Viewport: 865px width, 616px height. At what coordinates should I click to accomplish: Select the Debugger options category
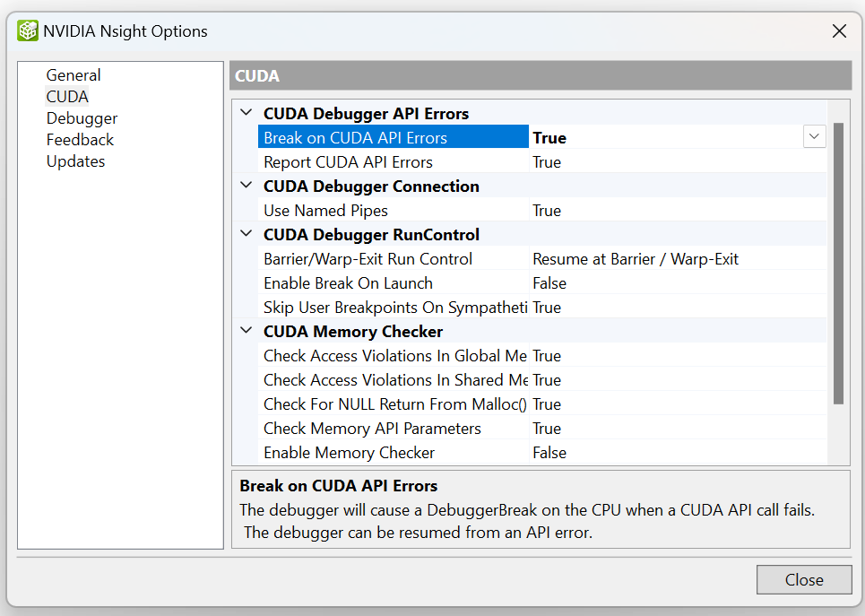tap(82, 117)
